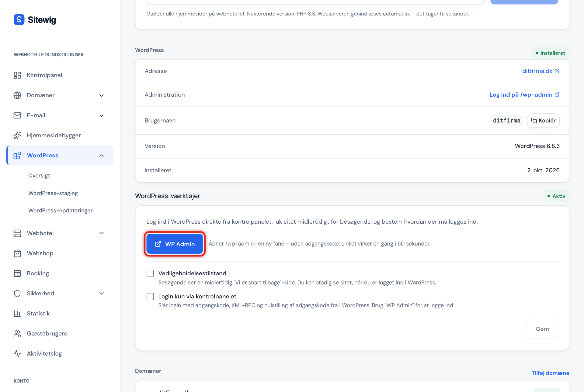The image size is (584, 392).
Task: Click the envelope icon for E-mail
Action: point(17,115)
